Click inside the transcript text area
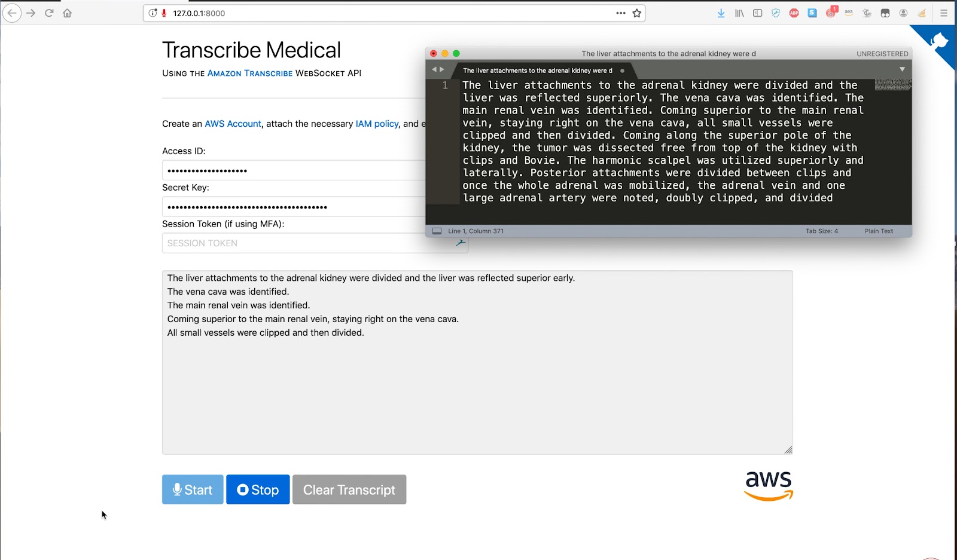This screenshot has height=560, width=957. coord(477,362)
